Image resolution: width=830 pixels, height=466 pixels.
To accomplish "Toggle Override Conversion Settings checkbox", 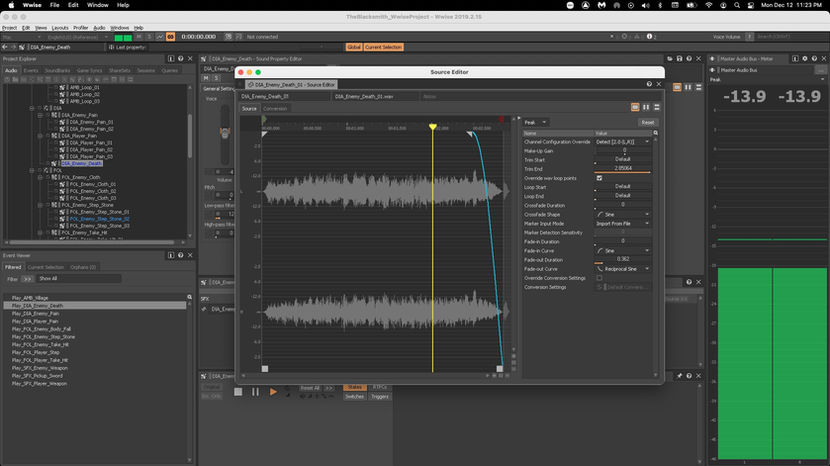I will click(x=599, y=277).
